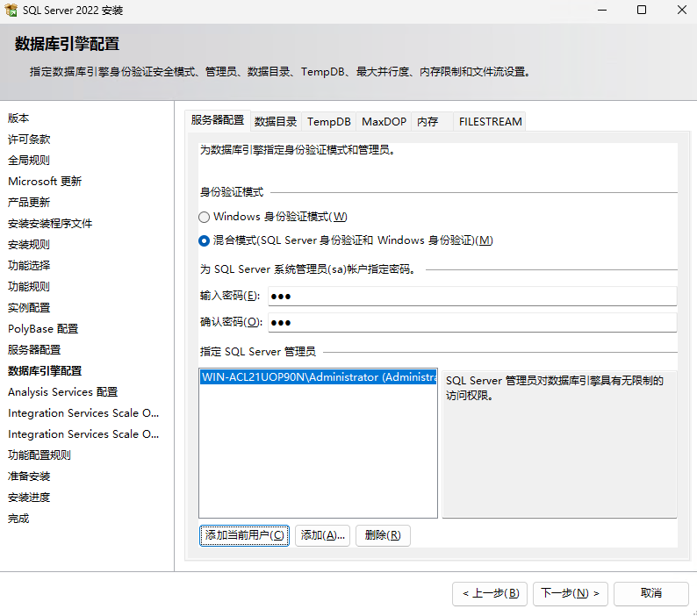Close the SQL Server 2022 安装 window
Viewport: 697px width, 616px height.
pyautogui.click(x=682, y=10)
